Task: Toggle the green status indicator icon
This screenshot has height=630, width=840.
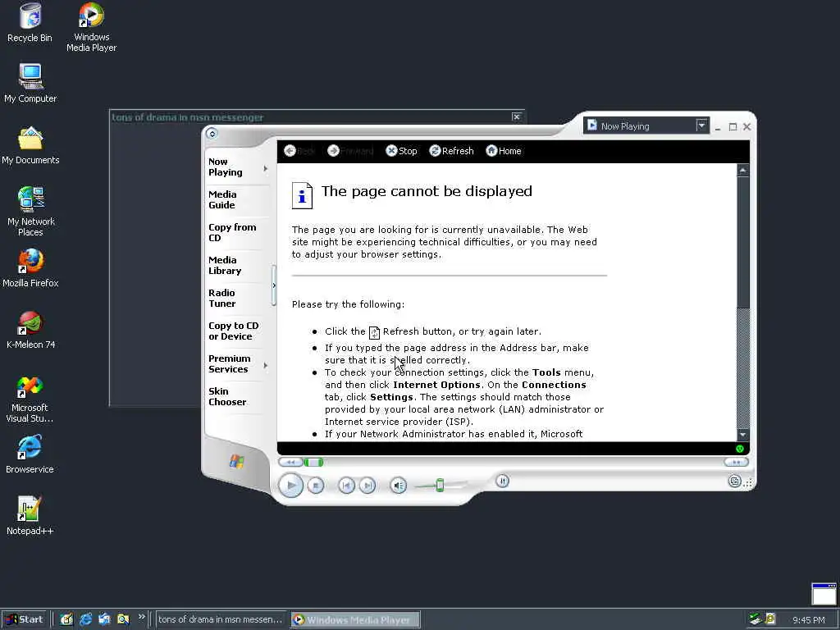Action: [740, 449]
